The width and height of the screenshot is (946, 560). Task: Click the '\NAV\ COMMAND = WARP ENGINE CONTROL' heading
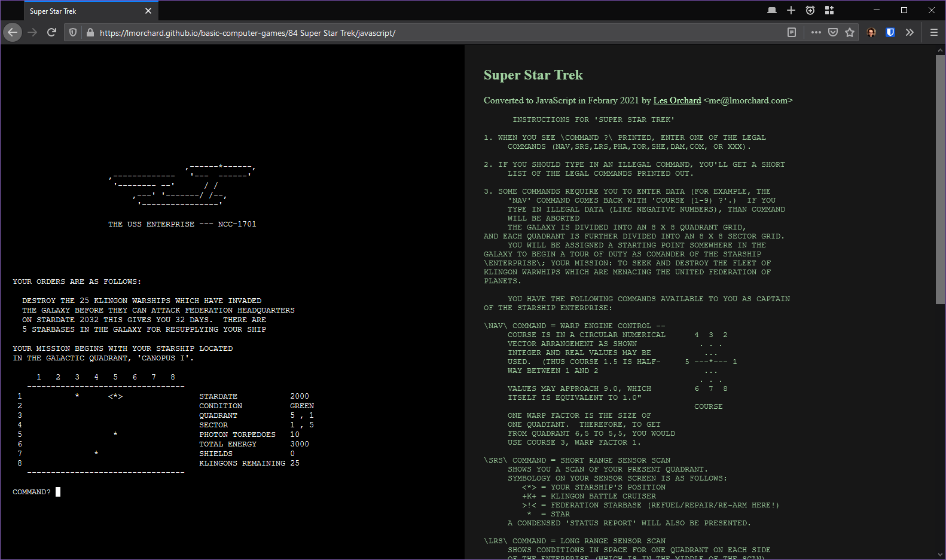pos(575,326)
